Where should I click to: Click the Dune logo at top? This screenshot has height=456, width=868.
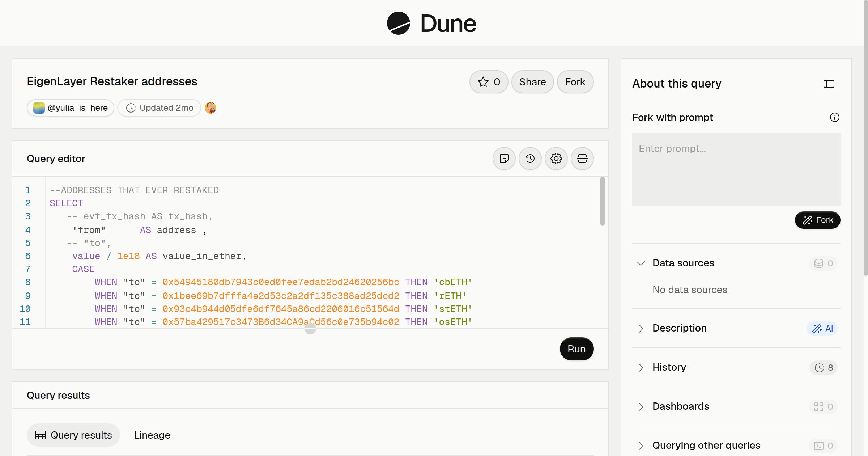click(431, 23)
